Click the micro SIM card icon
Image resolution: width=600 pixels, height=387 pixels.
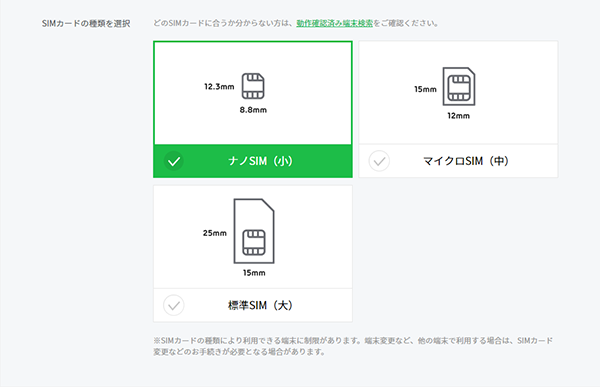coord(459,87)
